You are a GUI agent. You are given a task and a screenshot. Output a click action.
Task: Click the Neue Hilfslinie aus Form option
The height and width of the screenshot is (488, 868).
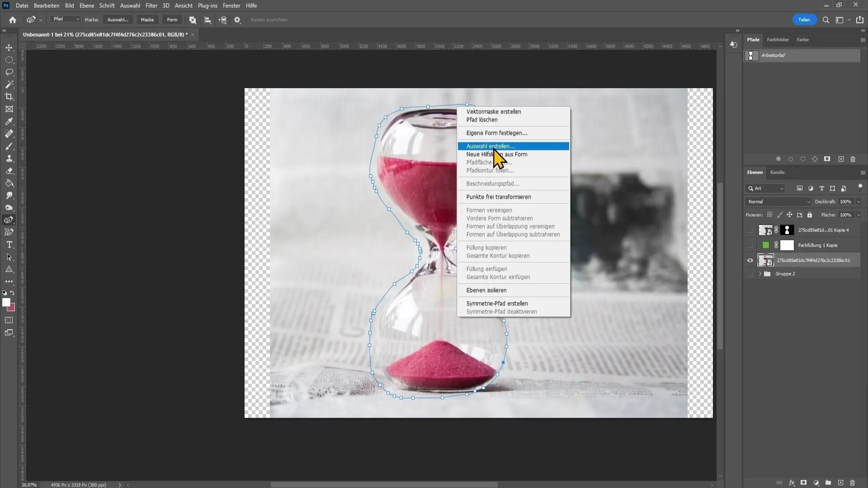pyautogui.click(x=496, y=154)
